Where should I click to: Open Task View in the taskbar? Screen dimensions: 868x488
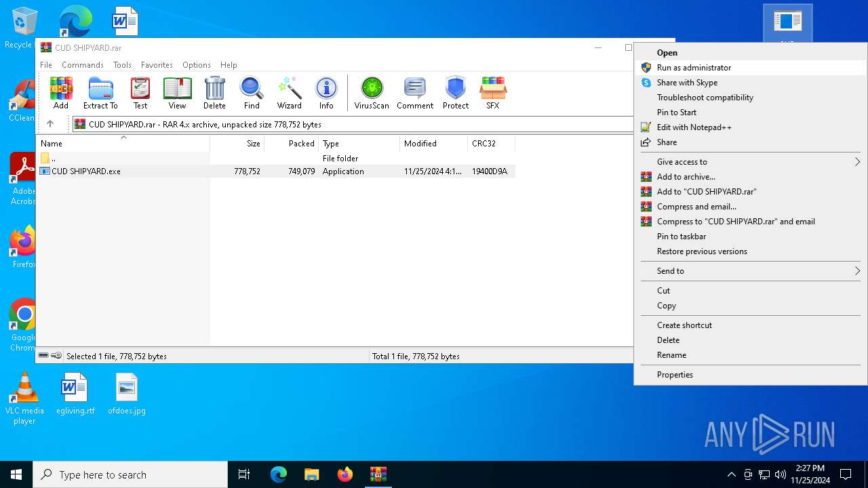point(244,474)
